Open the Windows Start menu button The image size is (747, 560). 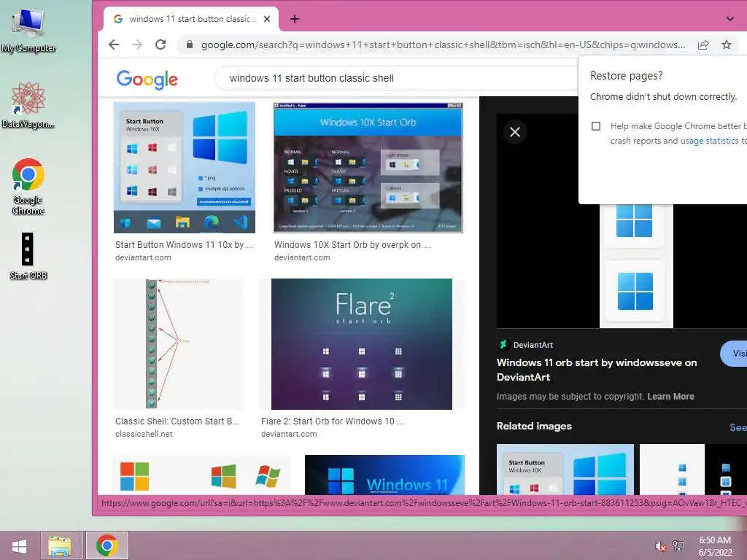tap(19, 545)
